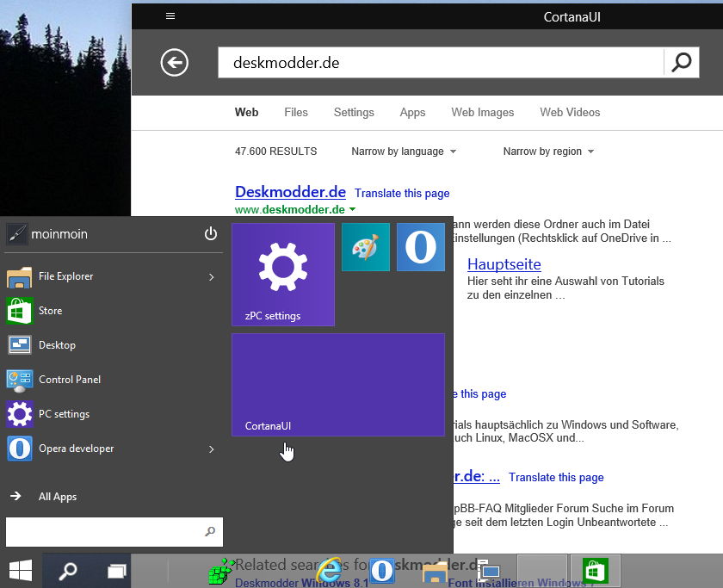Click the magnifier search button in CortanaUI
Viewport: 723px width, 588px height.
[682, 62]
